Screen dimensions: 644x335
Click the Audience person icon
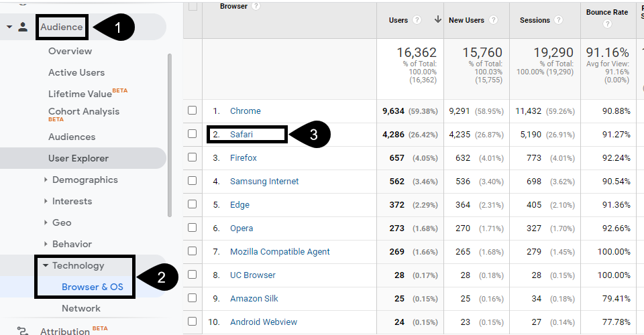(23, 27)
